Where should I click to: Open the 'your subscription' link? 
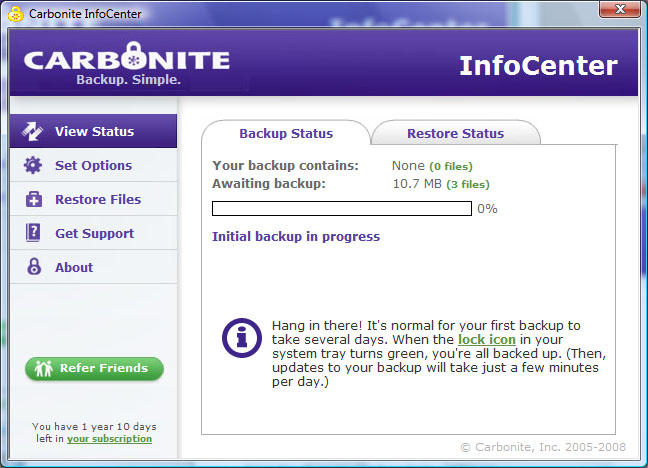[x=110, y=439]
